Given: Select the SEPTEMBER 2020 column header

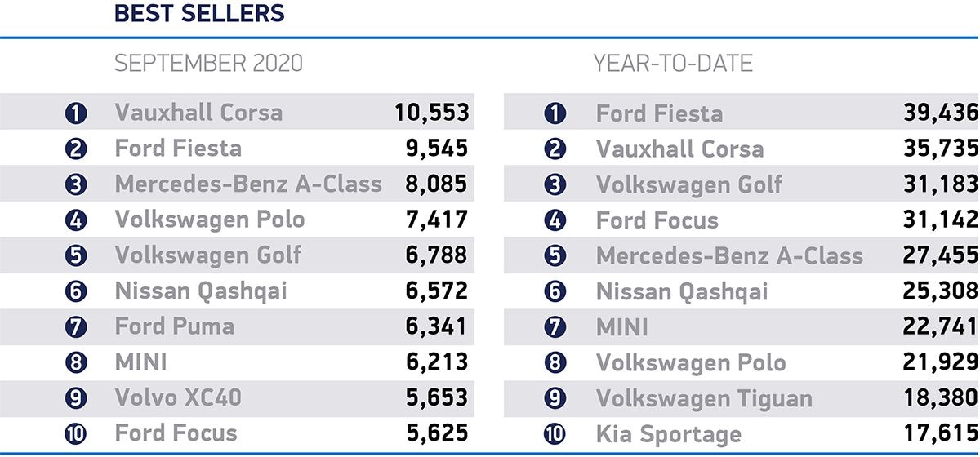Looking at the screenshot, I should tap(208, 64).
